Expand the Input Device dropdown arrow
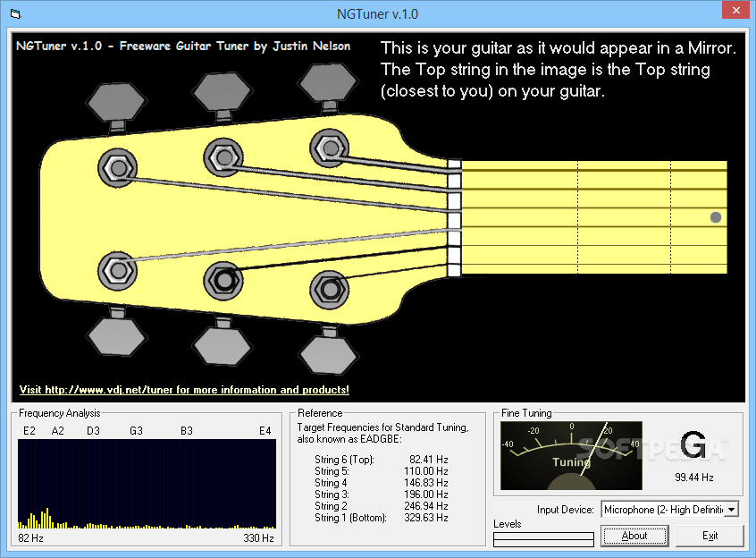The width and height of the screenshot is (756, 558). 731,510
